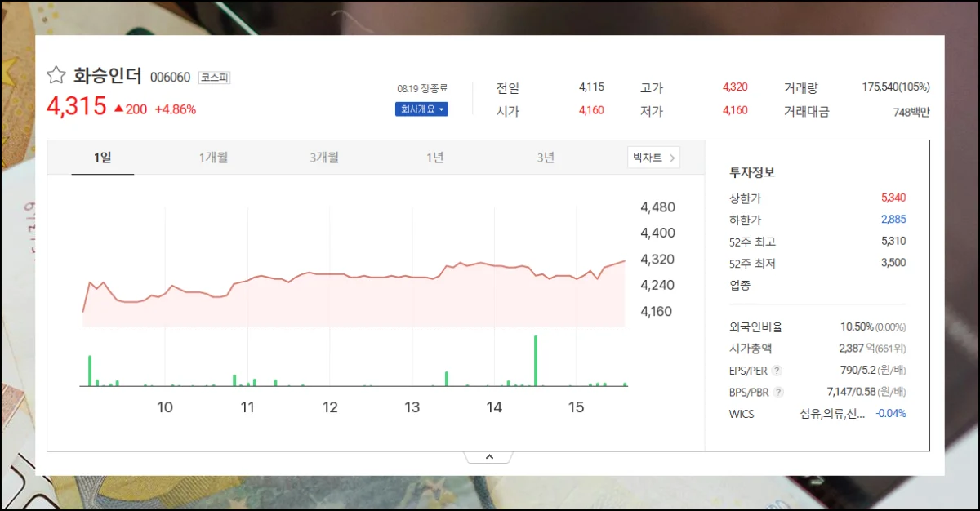
Task: Click the question mark icon beside EPS/PER
Action: (x=777, y=371)
